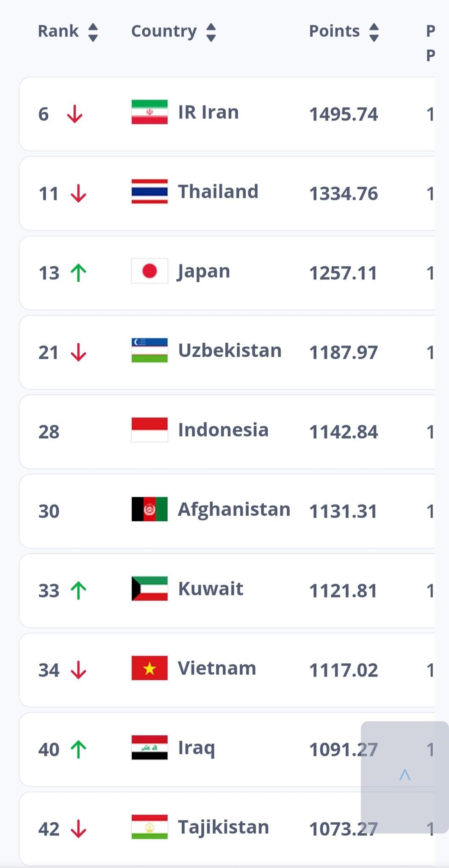Click the Points column header label
Screen dimensions: 449x868
pyautogui.click(x=334, y=31)
